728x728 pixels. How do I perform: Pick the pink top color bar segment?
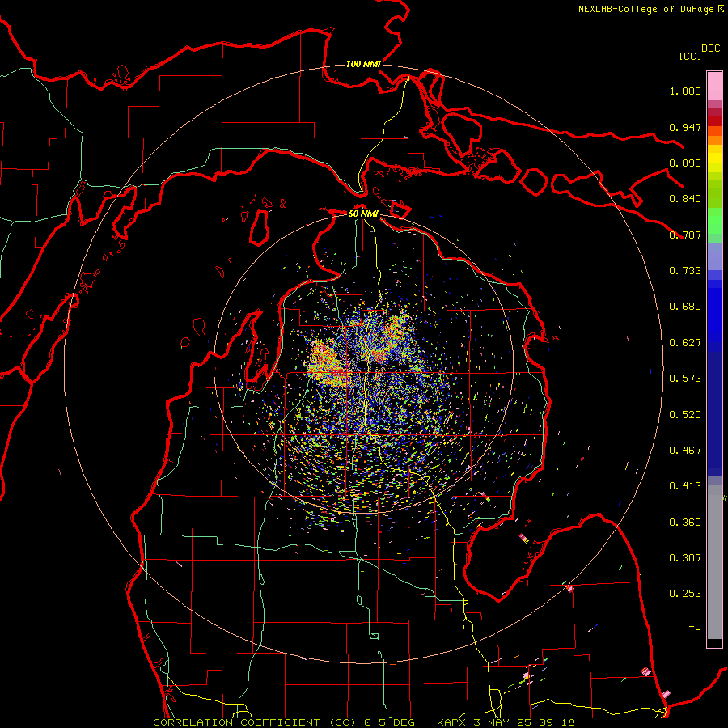tap(714, 86)
